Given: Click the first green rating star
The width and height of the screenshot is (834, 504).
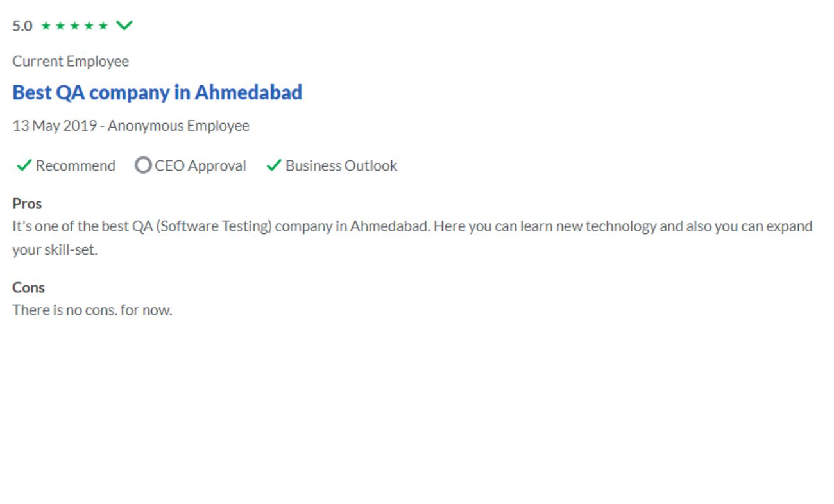Looking at the screenshot, I should coord(46,26).
